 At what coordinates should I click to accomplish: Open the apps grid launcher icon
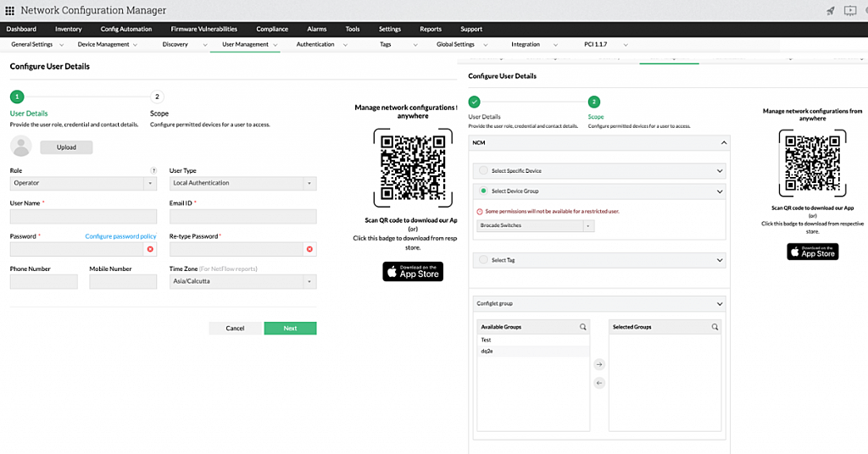(x=10, y=10)
